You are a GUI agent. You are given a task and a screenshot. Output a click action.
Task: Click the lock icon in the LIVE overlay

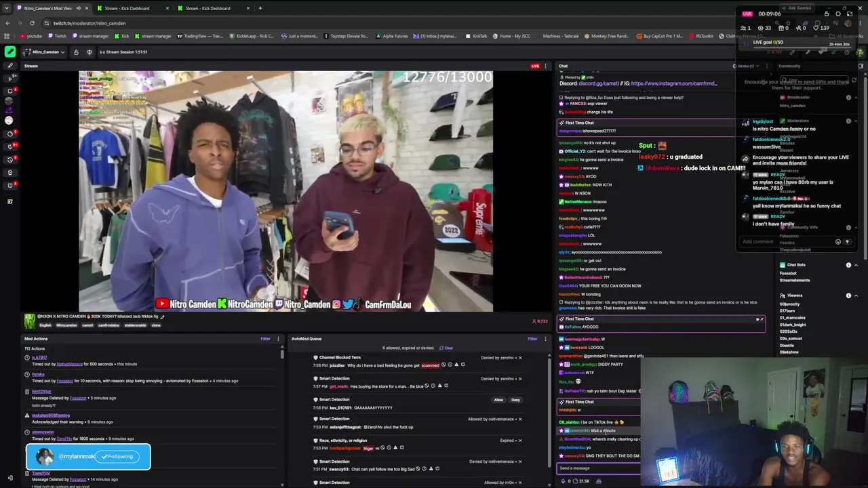[x=827, y=14]
